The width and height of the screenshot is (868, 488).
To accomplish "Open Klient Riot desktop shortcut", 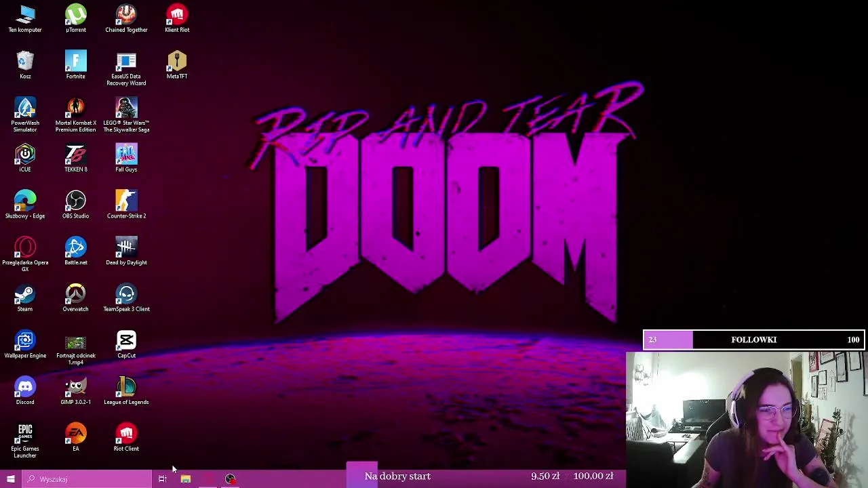I will tap(177, 18).
